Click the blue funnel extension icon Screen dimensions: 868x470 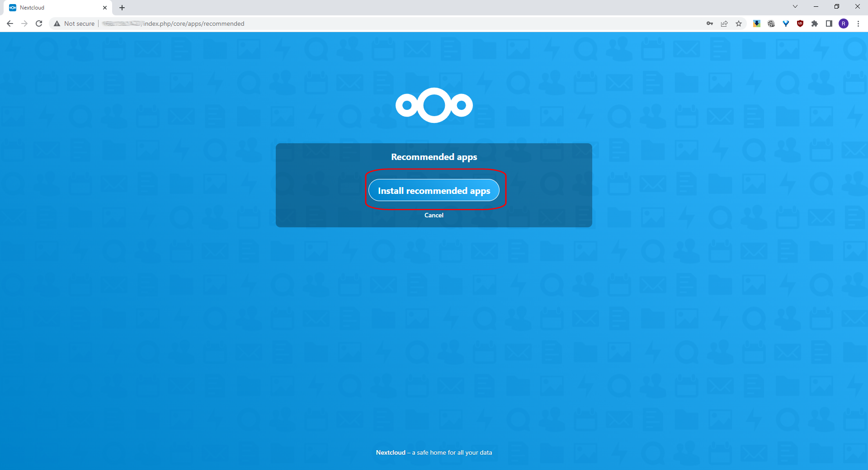tap(786, 23)
